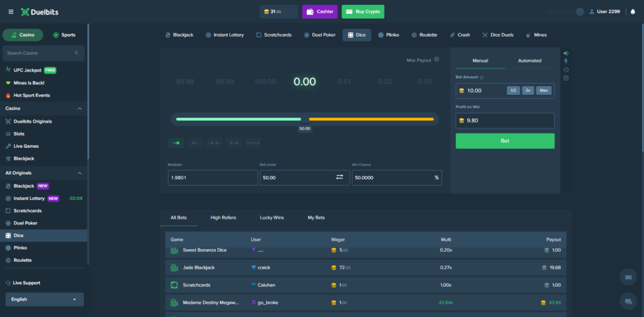Show Max Payout info icon
The image size is (644, 317).
[436, 60]
